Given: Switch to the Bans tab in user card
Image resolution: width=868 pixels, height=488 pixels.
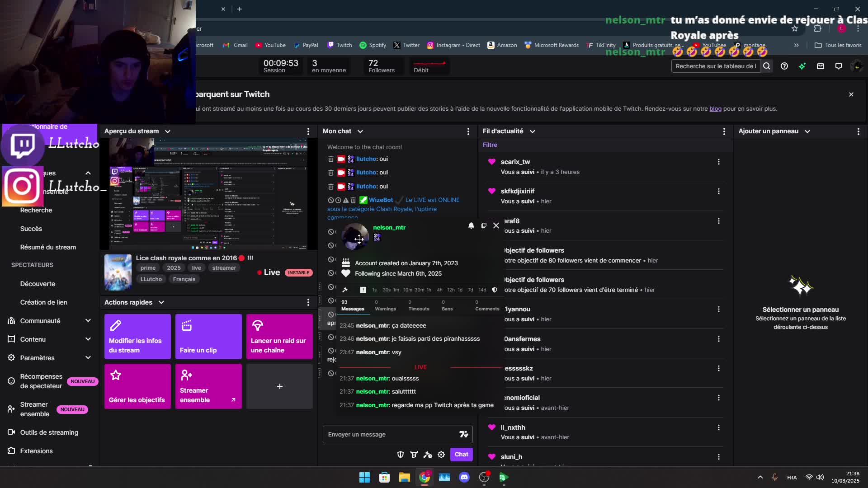Looking at the screenshot, I should 447,305.
